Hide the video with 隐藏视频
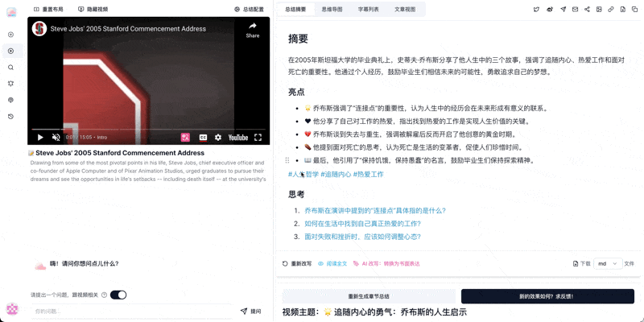 pos(93,9)
